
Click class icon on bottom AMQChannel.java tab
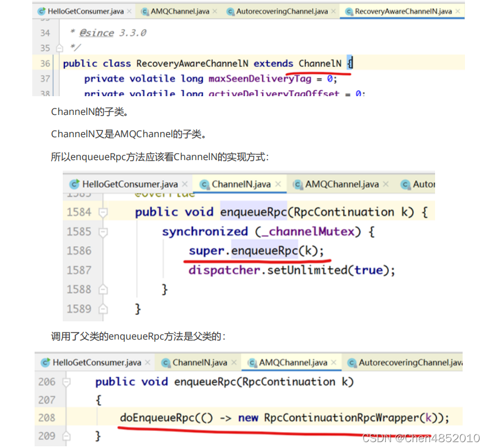(x=252, y=363)
